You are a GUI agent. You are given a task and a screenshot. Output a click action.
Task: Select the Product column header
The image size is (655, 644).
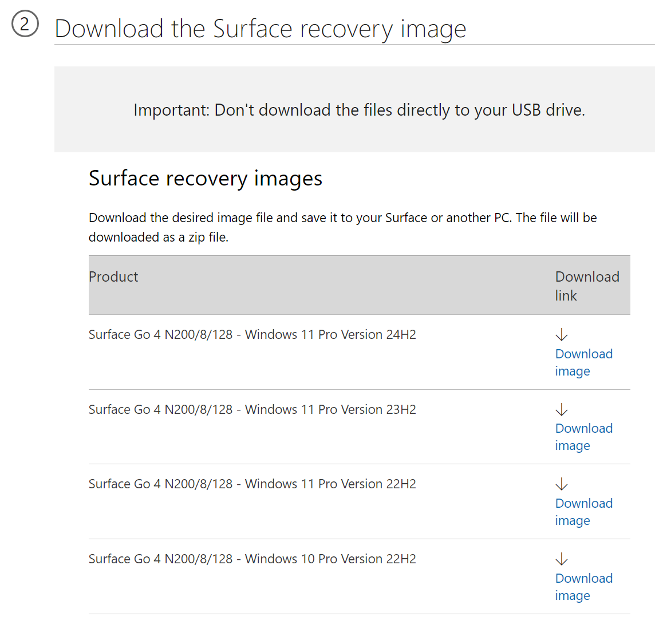pos(113,276)
